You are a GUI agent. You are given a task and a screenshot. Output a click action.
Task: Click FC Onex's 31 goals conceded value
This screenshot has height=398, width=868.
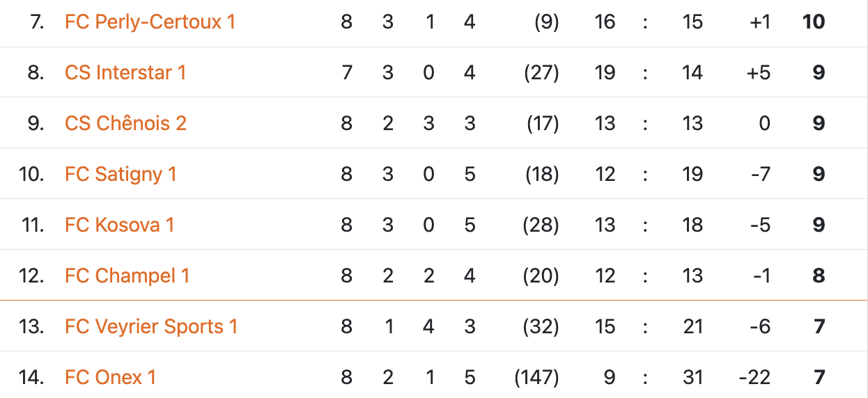point(692,377)
